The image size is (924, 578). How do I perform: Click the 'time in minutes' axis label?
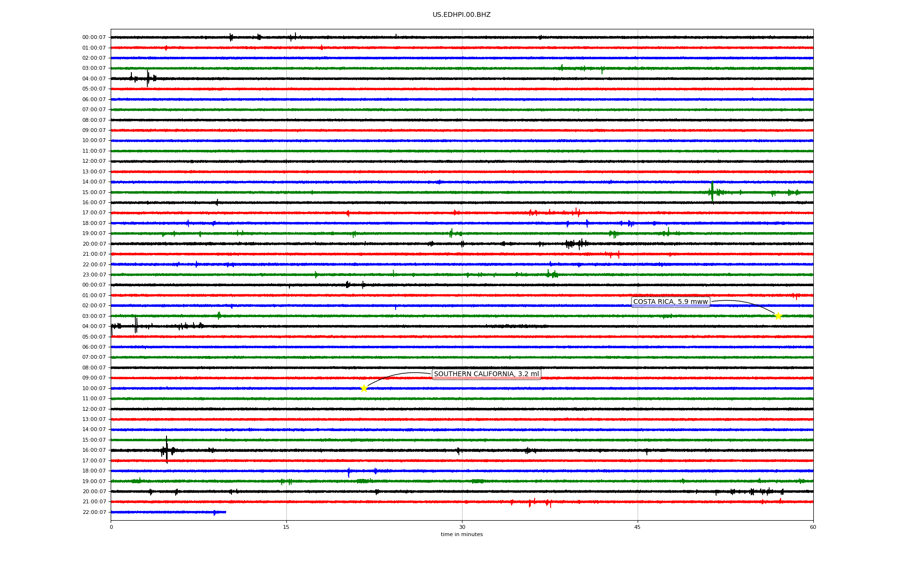(x=462, y=535)
